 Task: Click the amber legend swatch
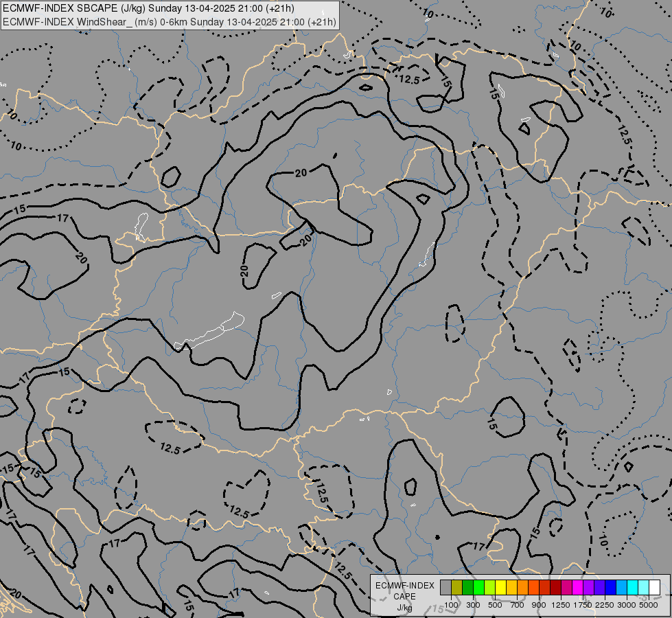point(511,588)
